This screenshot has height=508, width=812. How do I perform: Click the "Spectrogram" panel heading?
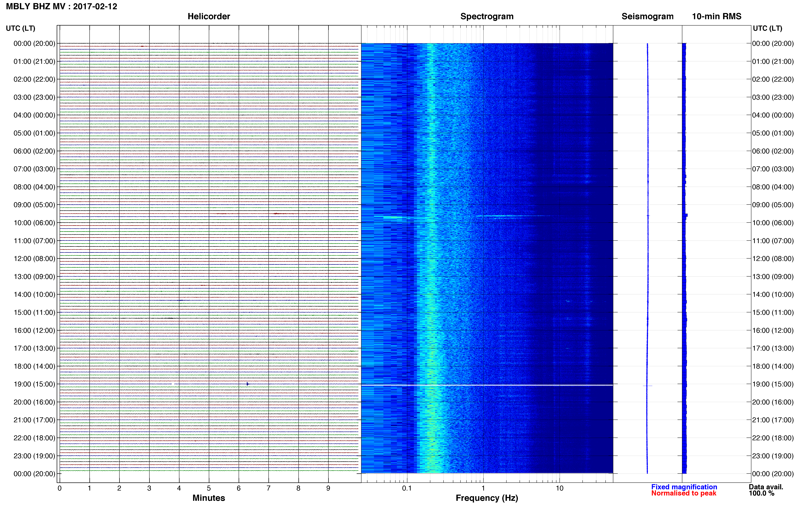[x=487, y=16]
